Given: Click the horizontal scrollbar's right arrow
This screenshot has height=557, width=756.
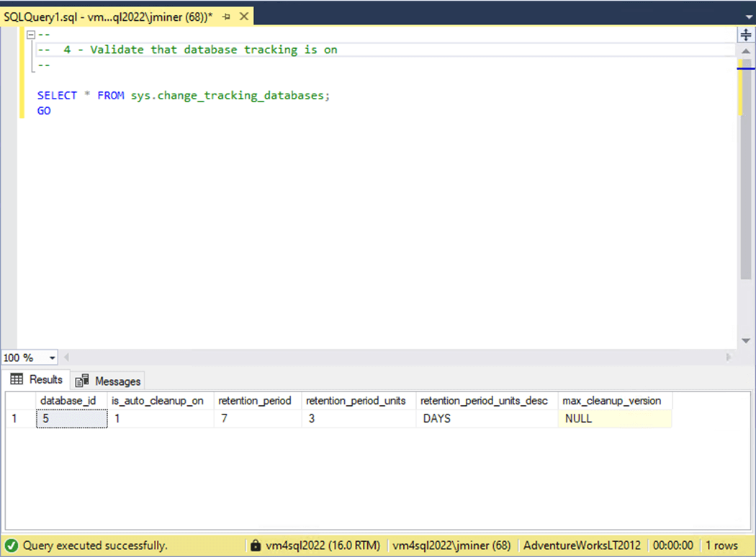Looking at the screenshot, I should 729,358.
